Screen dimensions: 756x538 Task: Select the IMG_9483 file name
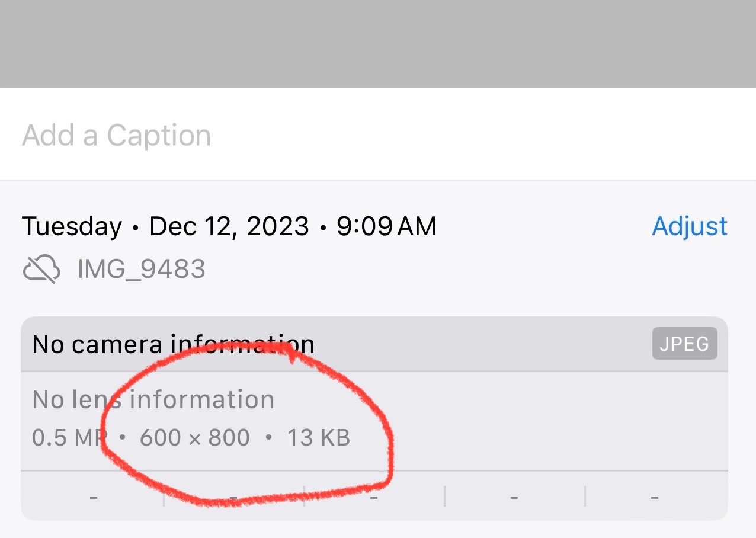[x=142, y=270]
